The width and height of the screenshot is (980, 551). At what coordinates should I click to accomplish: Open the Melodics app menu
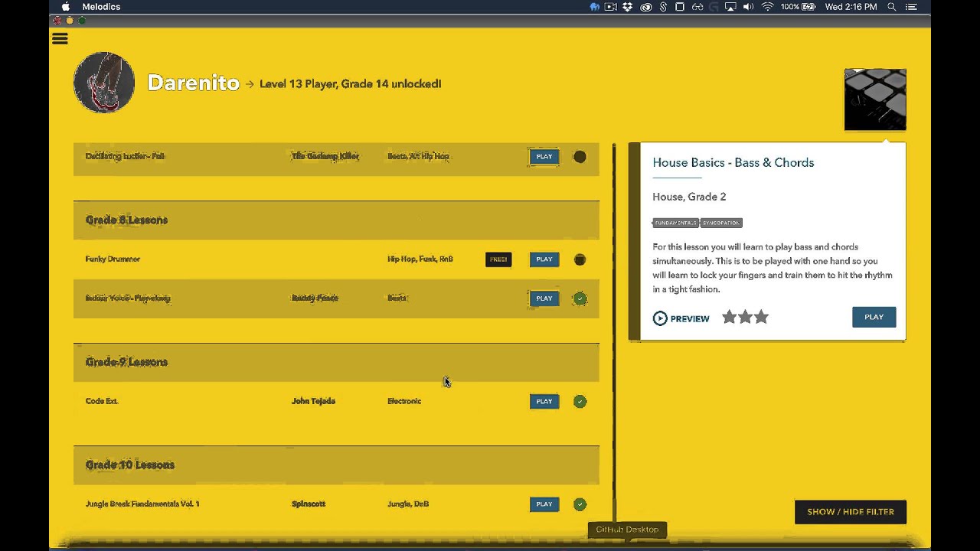point(100,7)
